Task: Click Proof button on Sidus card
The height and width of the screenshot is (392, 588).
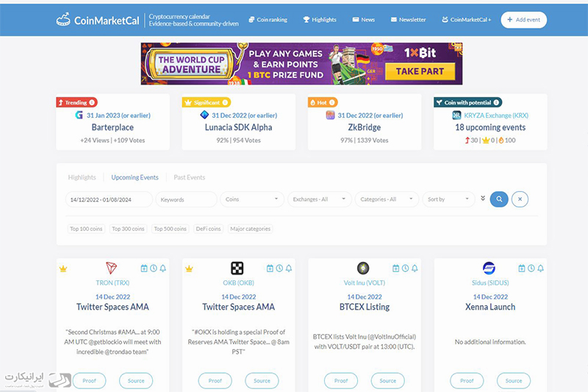Action: point(467,381)
